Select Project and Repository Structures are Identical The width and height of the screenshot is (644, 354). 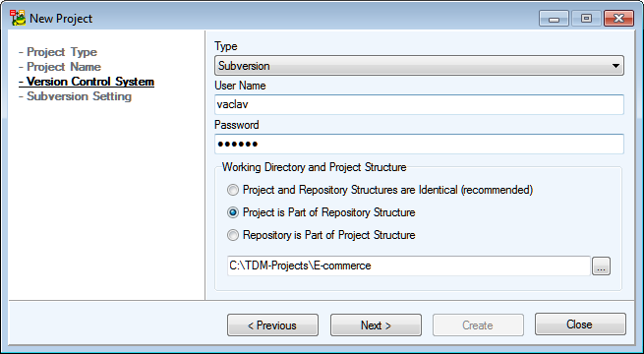233,190
